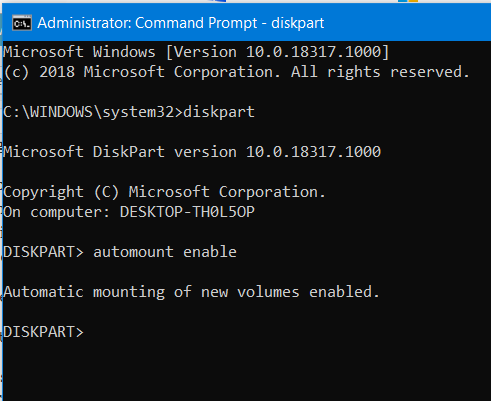Click the blank console area below the prompt
This screenshot has width=491, height=401.
247,372
